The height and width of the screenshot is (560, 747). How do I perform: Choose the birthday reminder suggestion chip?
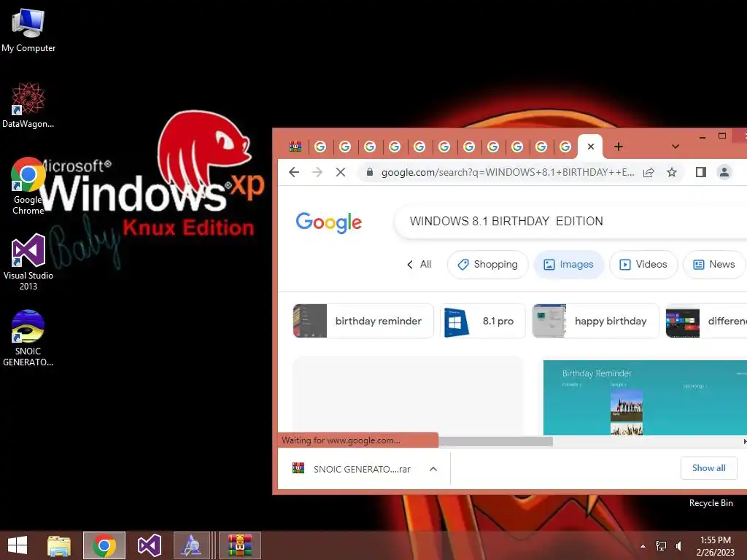click(363, 321)
